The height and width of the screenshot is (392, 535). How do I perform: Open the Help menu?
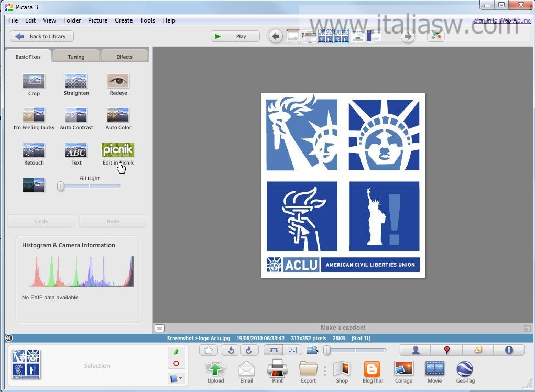click(x=169, y=20)
